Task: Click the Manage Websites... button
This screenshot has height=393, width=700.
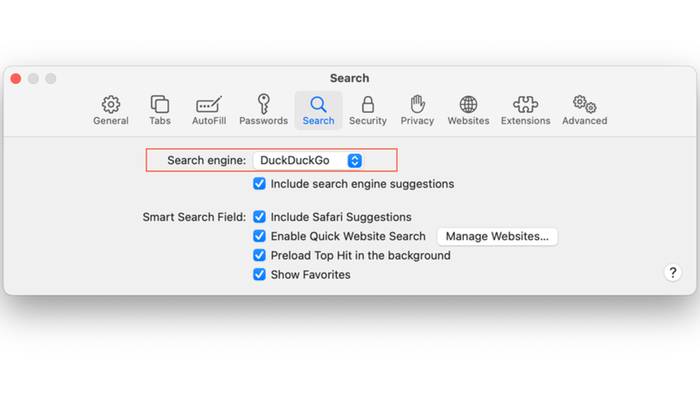Action: [x=497, y=236]
